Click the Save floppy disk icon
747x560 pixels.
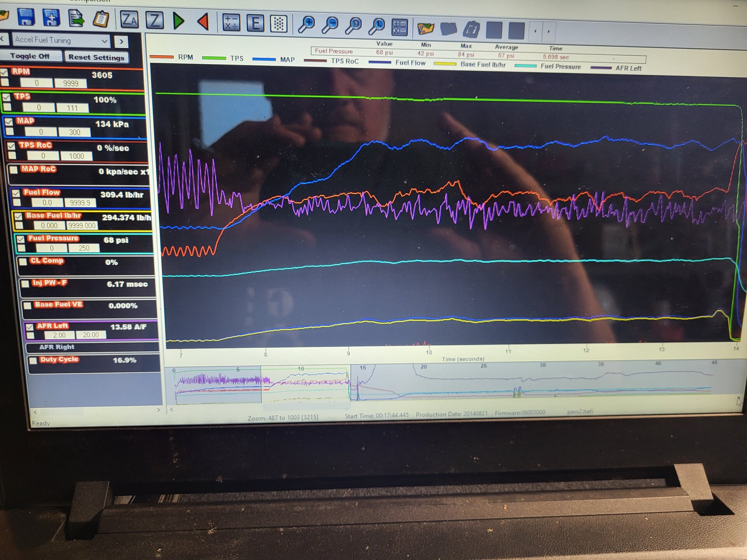click(x=26, y=17)
